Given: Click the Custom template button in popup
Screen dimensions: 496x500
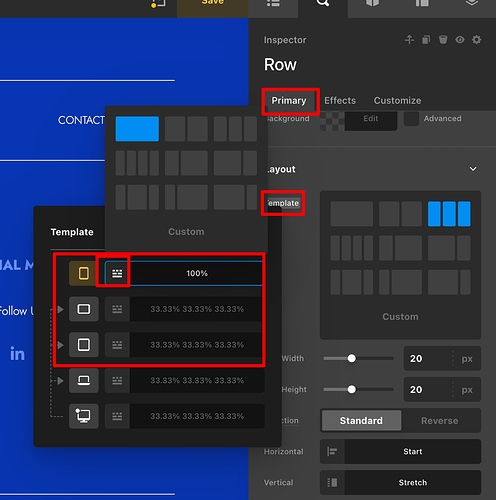Looking at the screenshot, I should (186, 232).
